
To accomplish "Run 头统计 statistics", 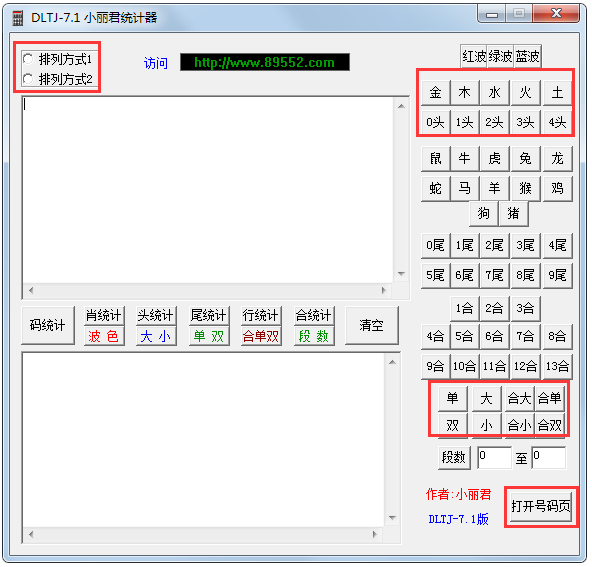I will (156, 315).
